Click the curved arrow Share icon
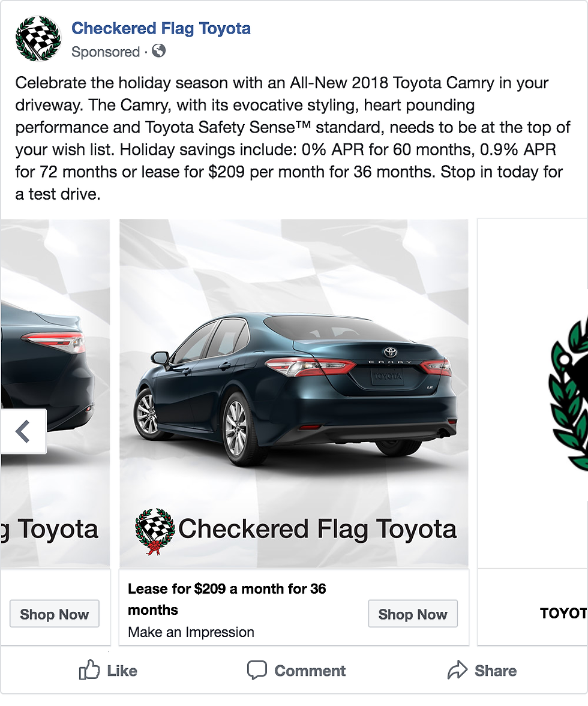The image size is (588, 706). pyautogui.click(x=457, y=670)
